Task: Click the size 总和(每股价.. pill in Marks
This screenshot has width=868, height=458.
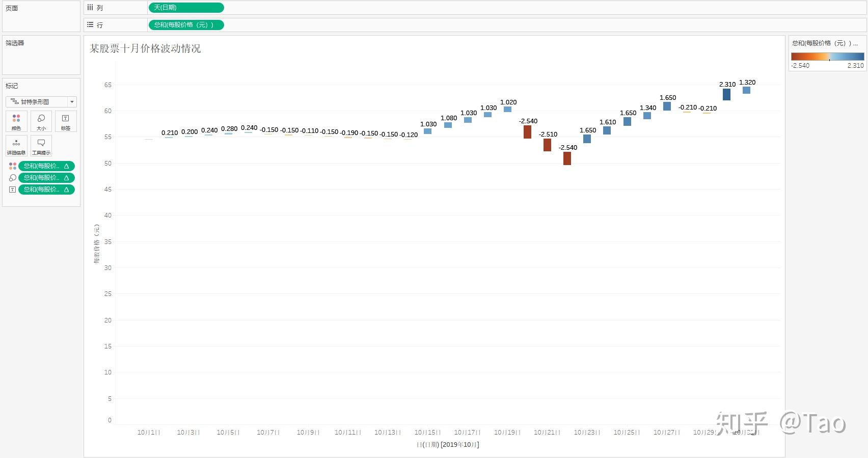Action: pyautogui.click(x=46, y=178)
